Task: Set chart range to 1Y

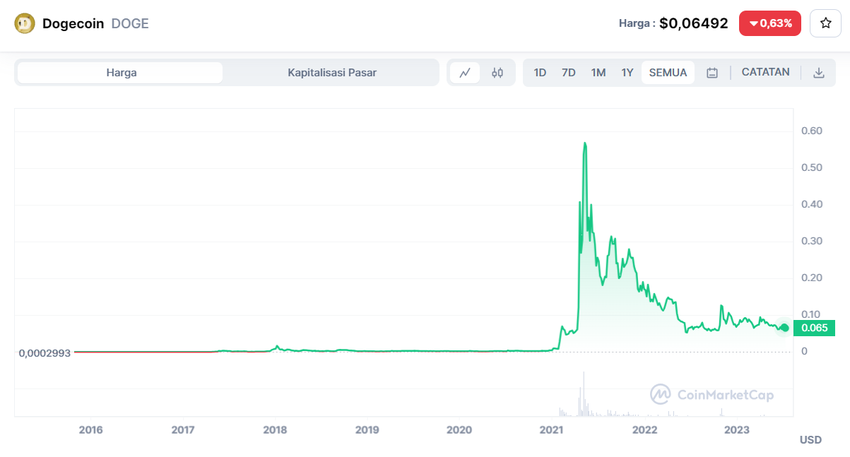Action: tap(627, 73)
